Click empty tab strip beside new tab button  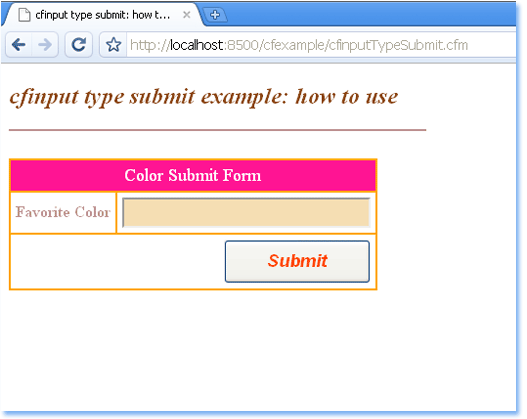(x=370, y=14)
